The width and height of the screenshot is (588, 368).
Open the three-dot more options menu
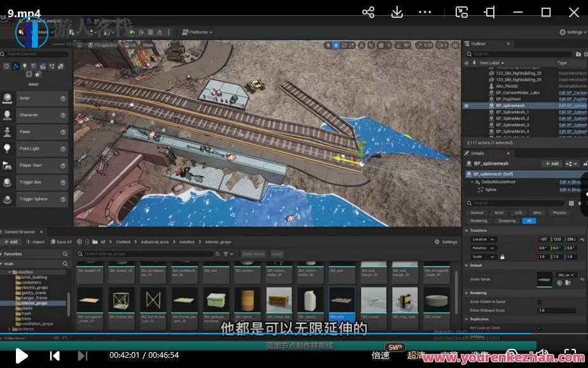tap(425, 12)
